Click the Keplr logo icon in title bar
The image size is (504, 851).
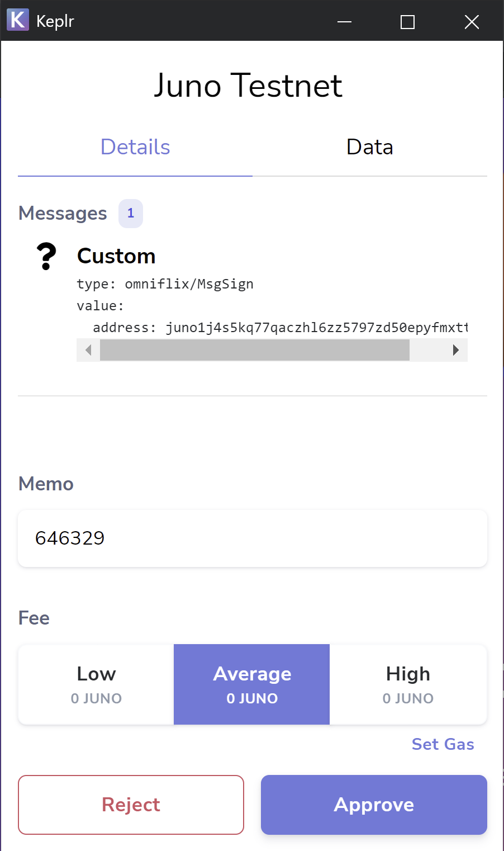tap(17, 20)
